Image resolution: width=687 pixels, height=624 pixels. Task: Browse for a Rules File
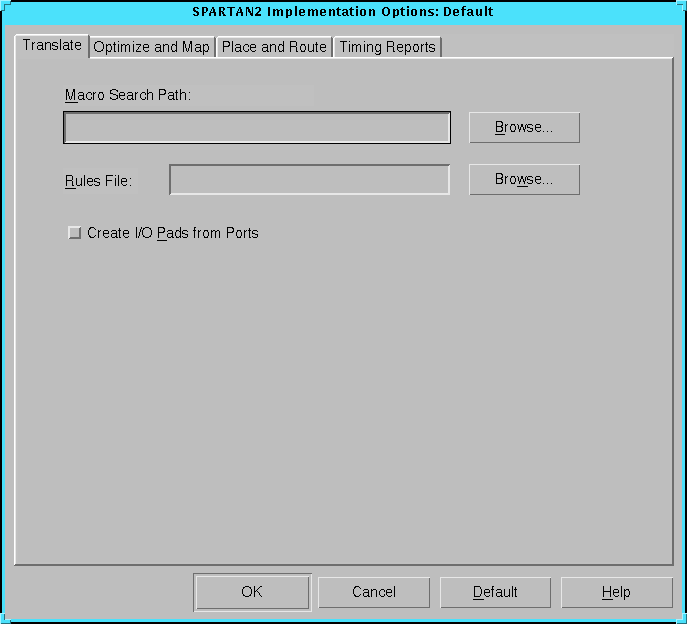(x=524, y=180)
